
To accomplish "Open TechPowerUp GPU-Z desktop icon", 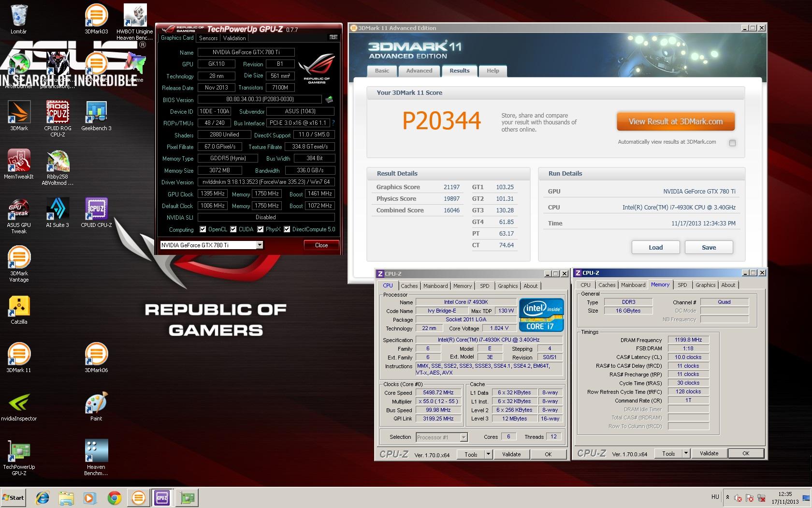I will point(19,457).
